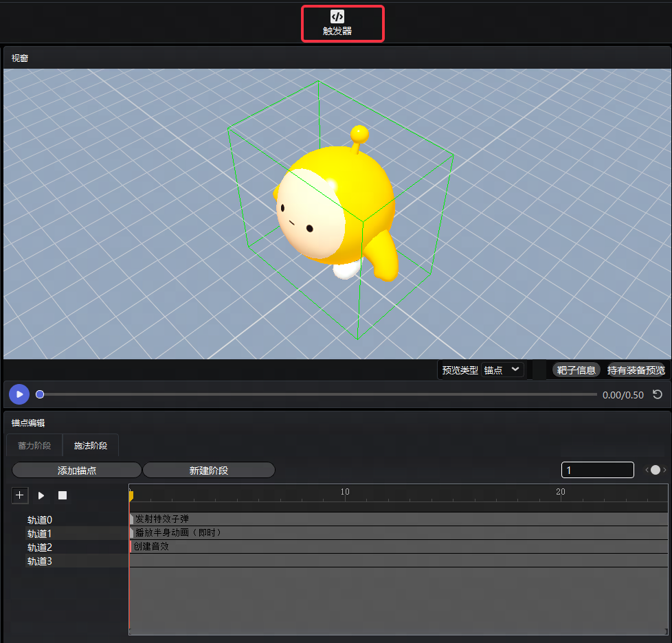The width and height of the screenshot is (672, 643).
Task: Play the anchor timeline with the triangle icon
Action: (x=41, y=495)
